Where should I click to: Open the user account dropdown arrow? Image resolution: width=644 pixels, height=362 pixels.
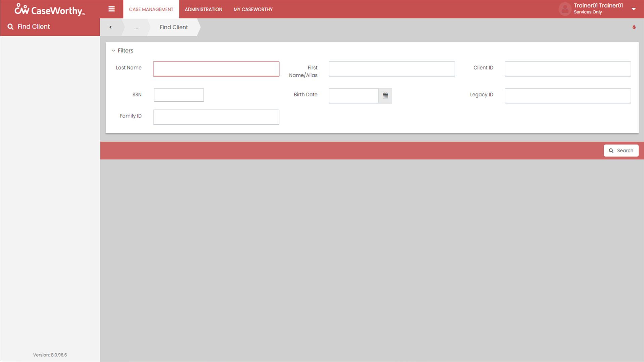click(x=633, y=9)
